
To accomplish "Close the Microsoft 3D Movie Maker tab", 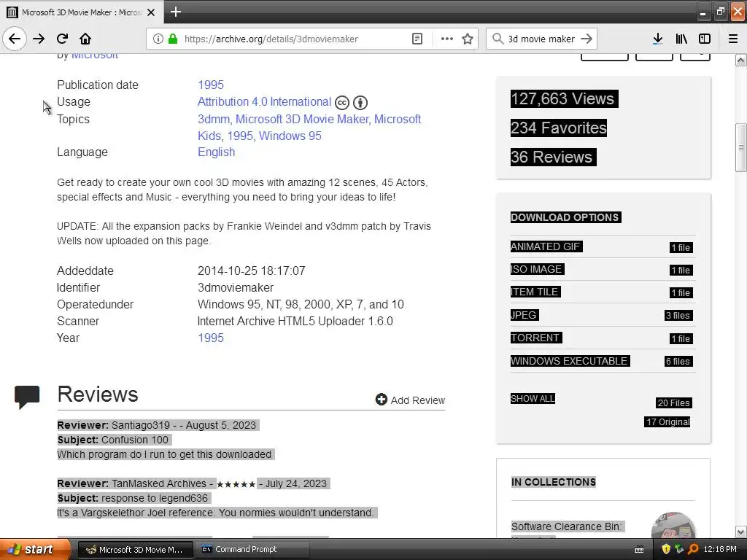I will point(151,12).
